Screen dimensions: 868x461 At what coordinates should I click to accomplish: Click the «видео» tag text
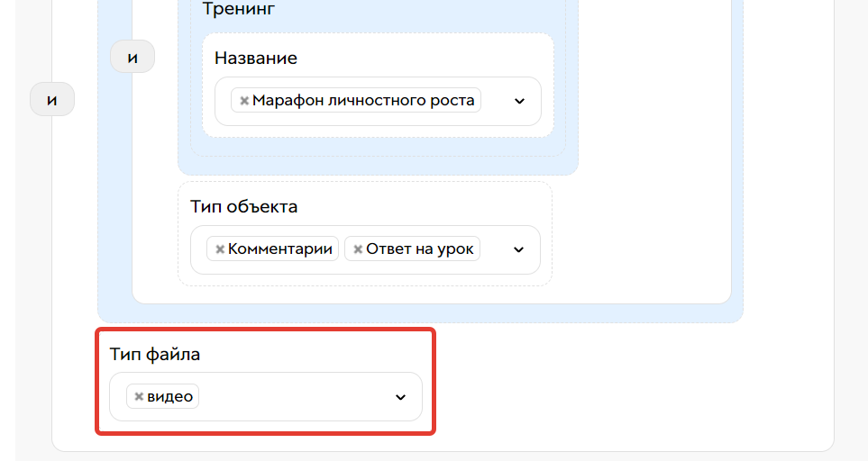(x=170, y=397)
